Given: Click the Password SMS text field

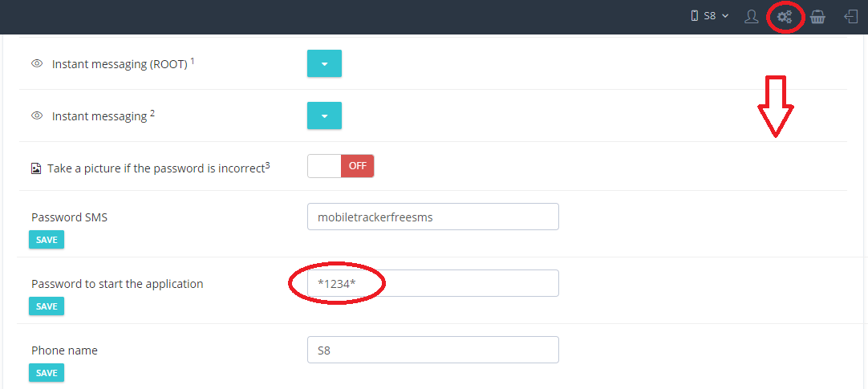Looking at the screenshot, I should point(433,217).
